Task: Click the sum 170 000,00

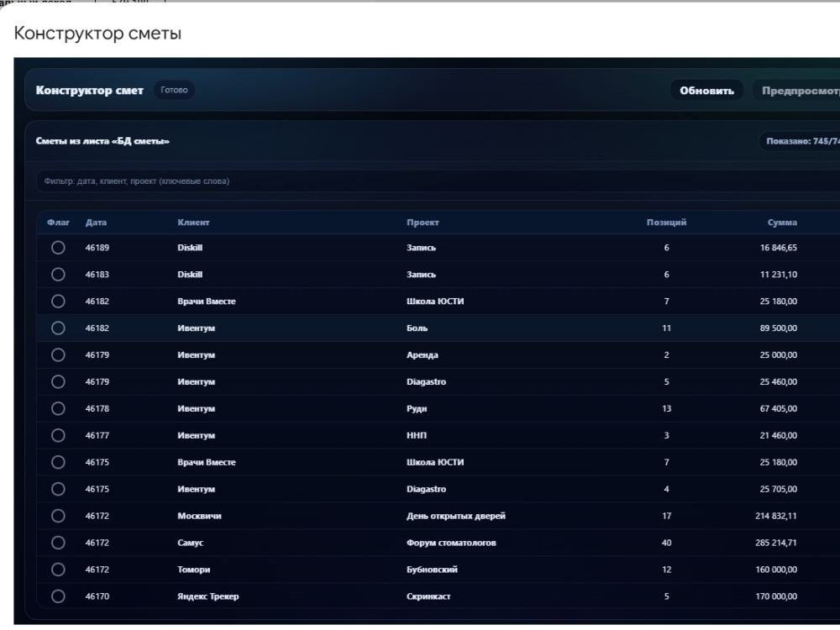Action: [776, 596]
